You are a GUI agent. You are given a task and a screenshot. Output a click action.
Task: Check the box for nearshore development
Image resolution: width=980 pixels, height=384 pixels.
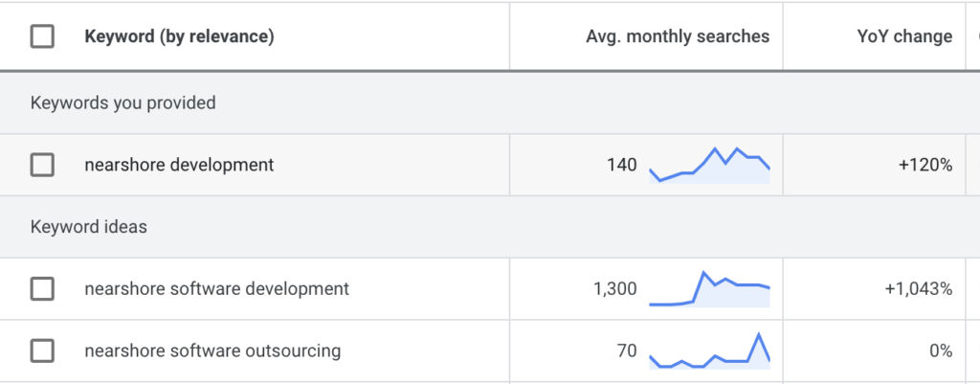click(42, 166)
